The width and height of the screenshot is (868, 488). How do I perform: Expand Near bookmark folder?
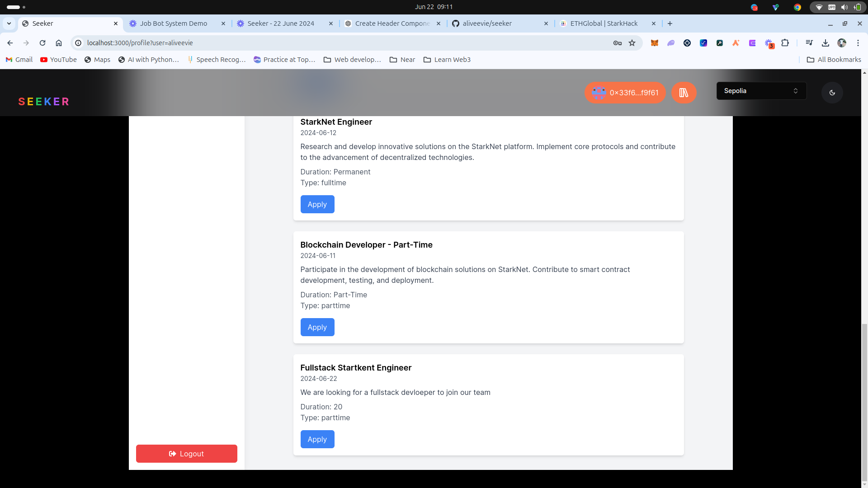pos(402,60)
